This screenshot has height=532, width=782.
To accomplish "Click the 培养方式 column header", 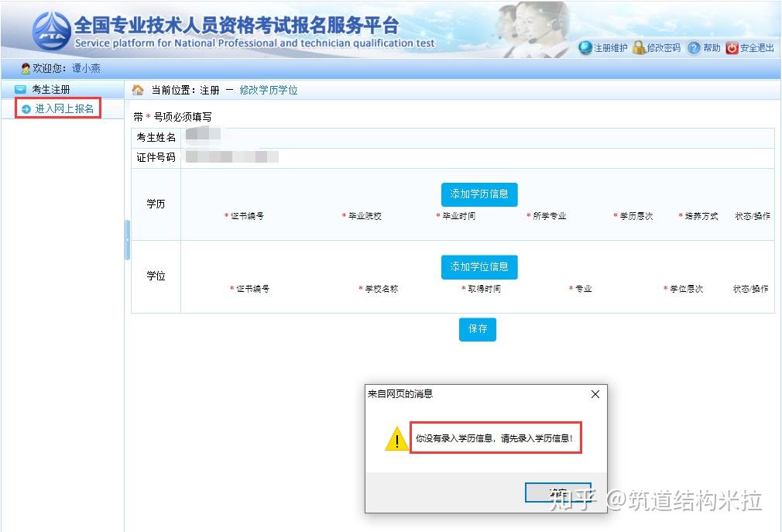I will [701, 216].
